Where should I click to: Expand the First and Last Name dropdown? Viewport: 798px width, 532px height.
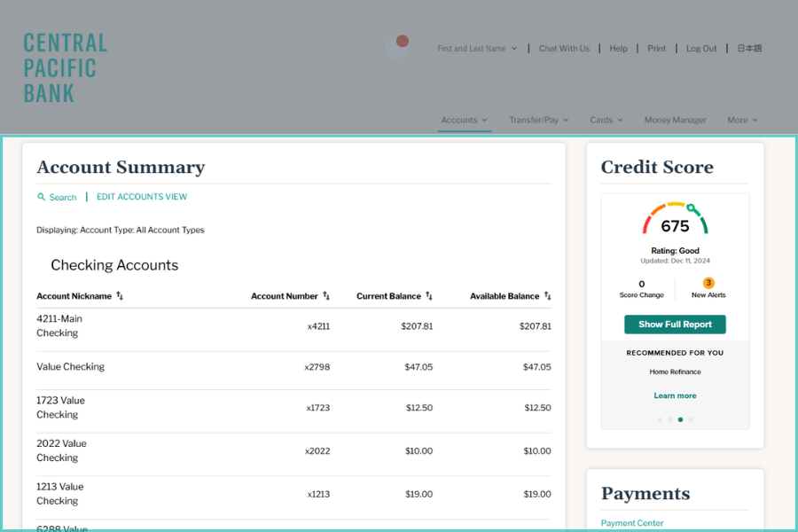pyautogui.click(x=477, y=49)
